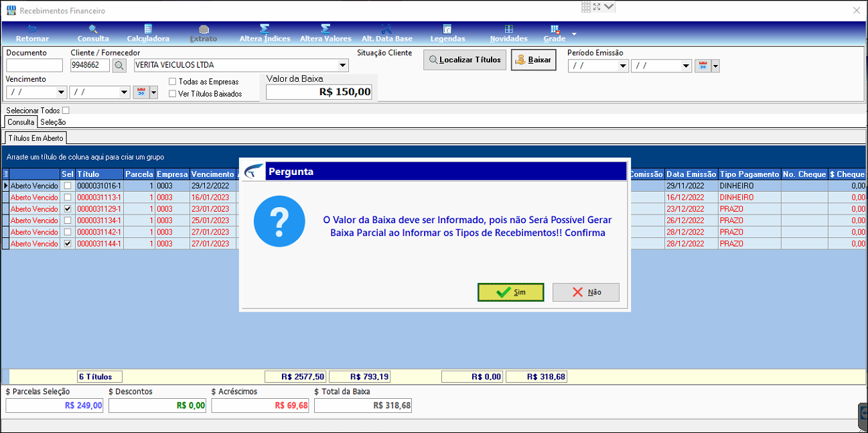Click the footer total R$ 2577,50
This screenshot has height=433, width=868.
pyautogui.click(x=295, y=377)
